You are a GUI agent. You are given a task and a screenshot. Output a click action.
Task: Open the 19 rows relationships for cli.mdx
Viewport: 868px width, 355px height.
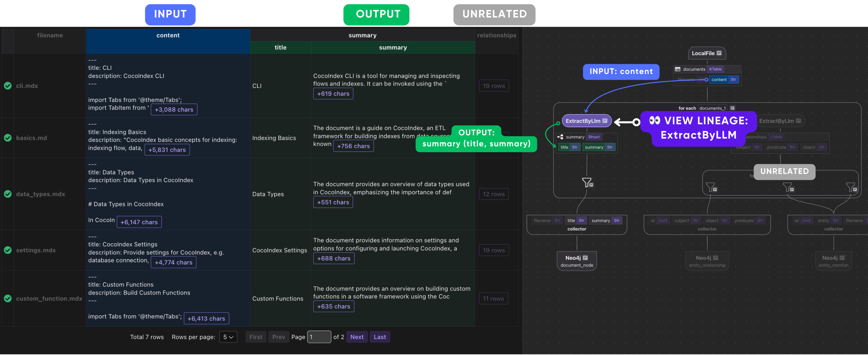coord(494,86)
